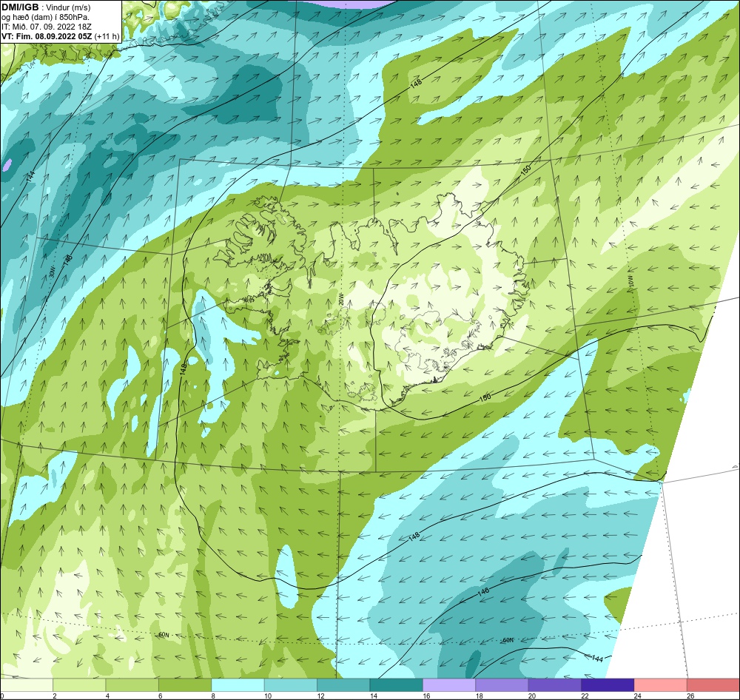Click the legend scale number 16

click(426, 696)
